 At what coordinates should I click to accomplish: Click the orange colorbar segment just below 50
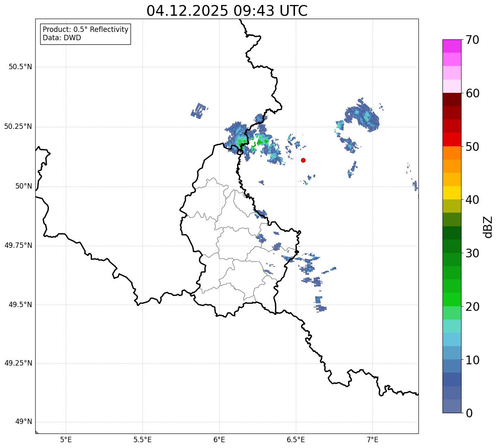pos(452,153)
